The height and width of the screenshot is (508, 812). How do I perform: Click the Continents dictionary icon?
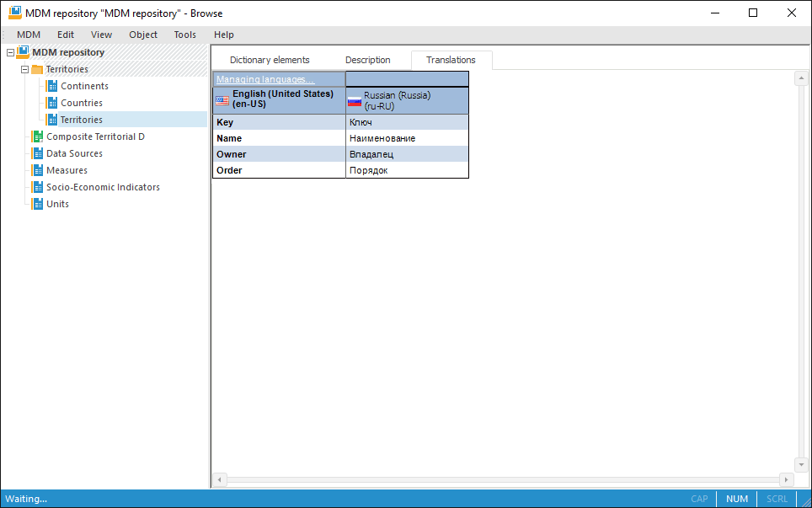pos(52,86)
